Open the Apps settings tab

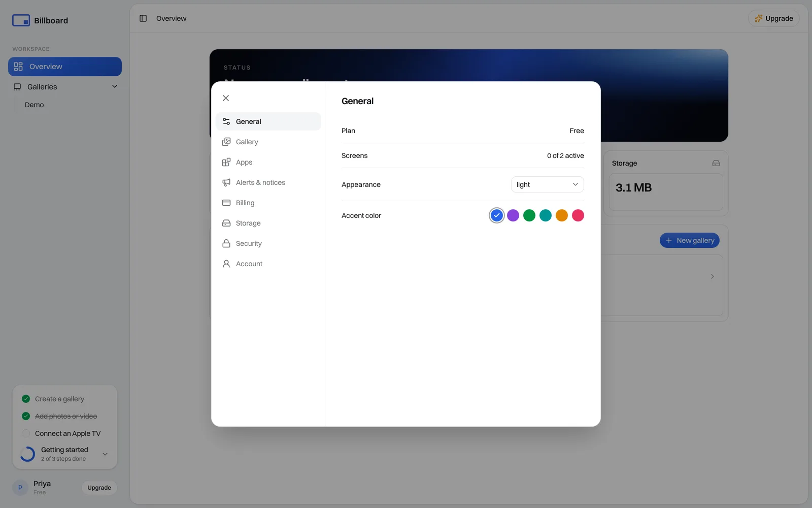coord(268,162)
